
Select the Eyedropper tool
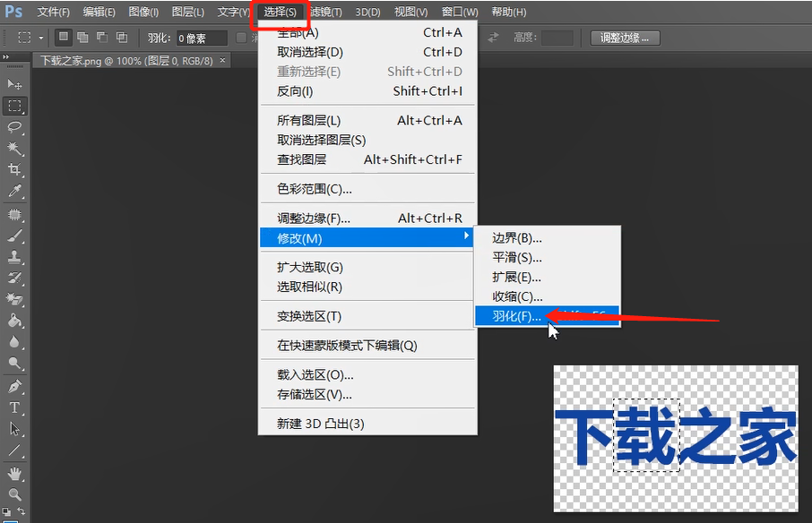[13, 192]
